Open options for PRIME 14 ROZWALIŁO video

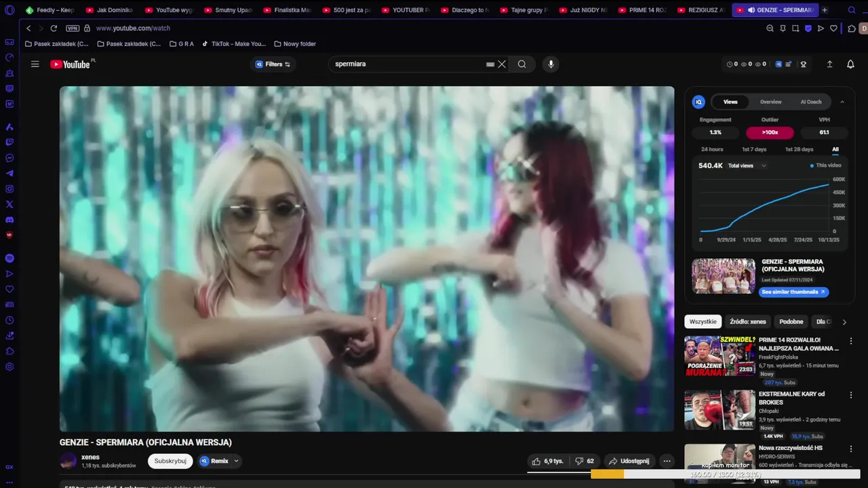click(851, 340)
